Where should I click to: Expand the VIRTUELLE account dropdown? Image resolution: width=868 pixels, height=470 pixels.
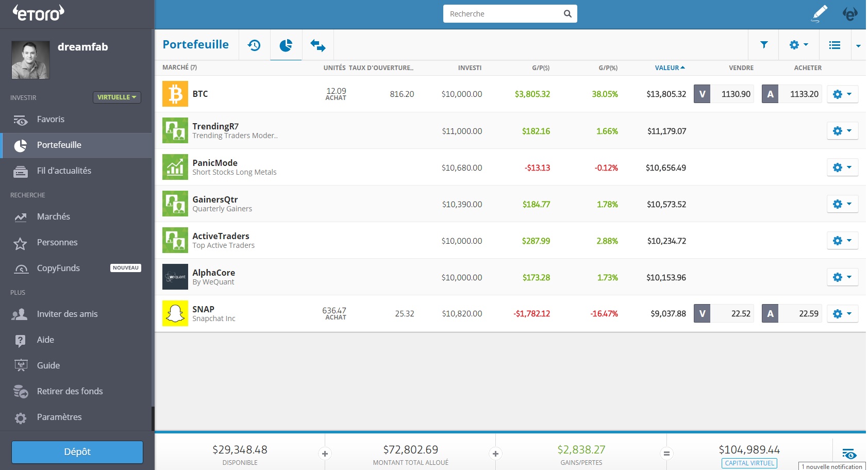[x=116, y=97]
